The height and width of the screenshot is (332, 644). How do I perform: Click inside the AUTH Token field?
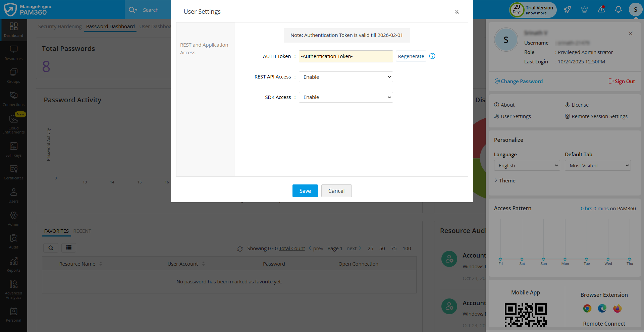pyautogui.click(x=345, y=56)
